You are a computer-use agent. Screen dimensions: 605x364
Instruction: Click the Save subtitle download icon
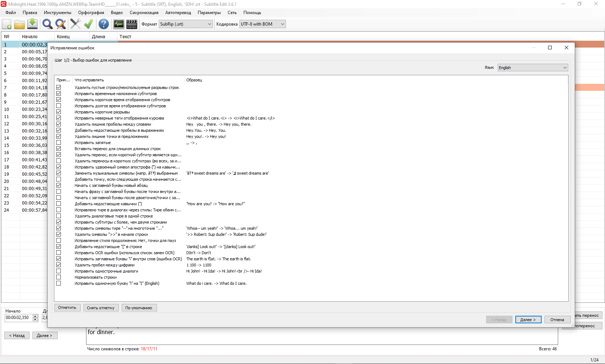click(x=32, y=24)
